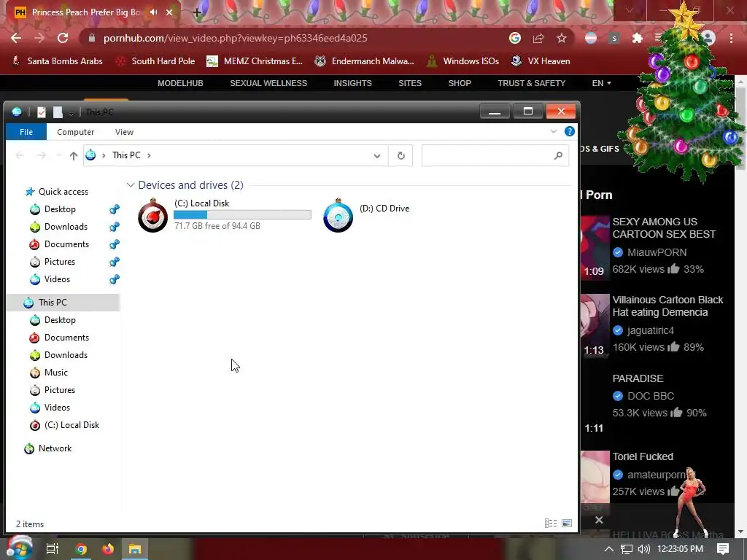The height and width of the screenshot is (560, 747).
Task: Open Pictures under Quick access
Action: pyautogui.click(x=60, y=262)
